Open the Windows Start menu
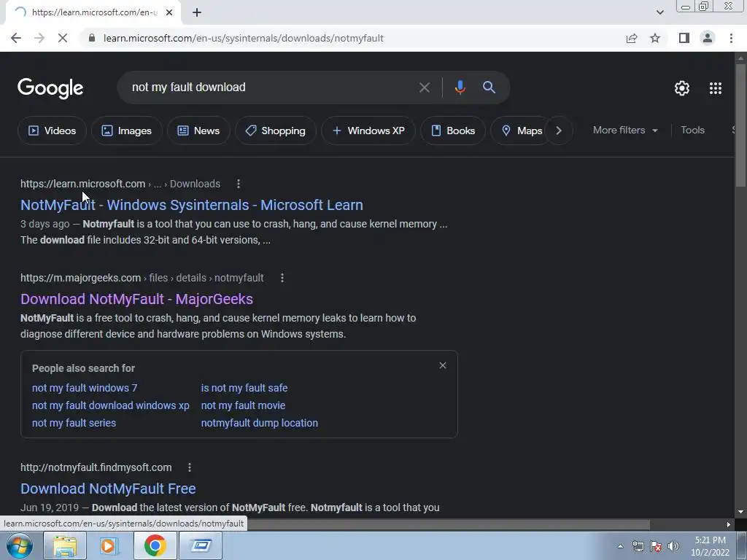 coord(19,545)
